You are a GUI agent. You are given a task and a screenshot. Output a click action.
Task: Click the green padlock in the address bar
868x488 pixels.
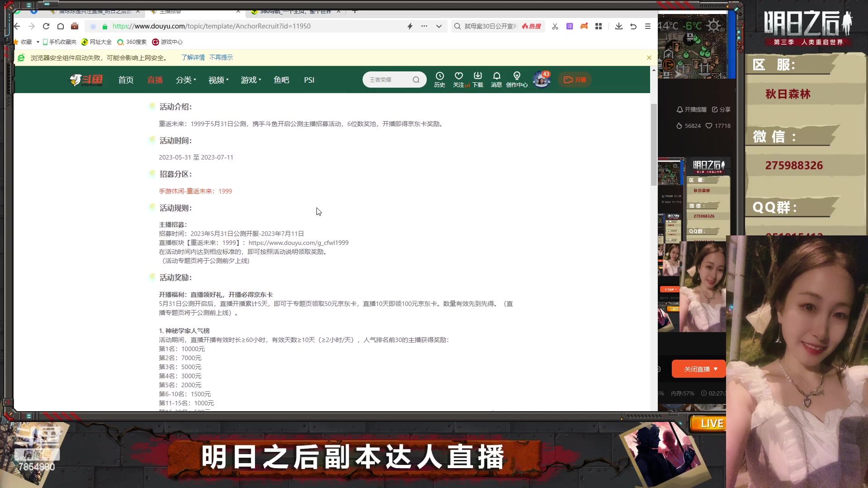tap(105, 27)
